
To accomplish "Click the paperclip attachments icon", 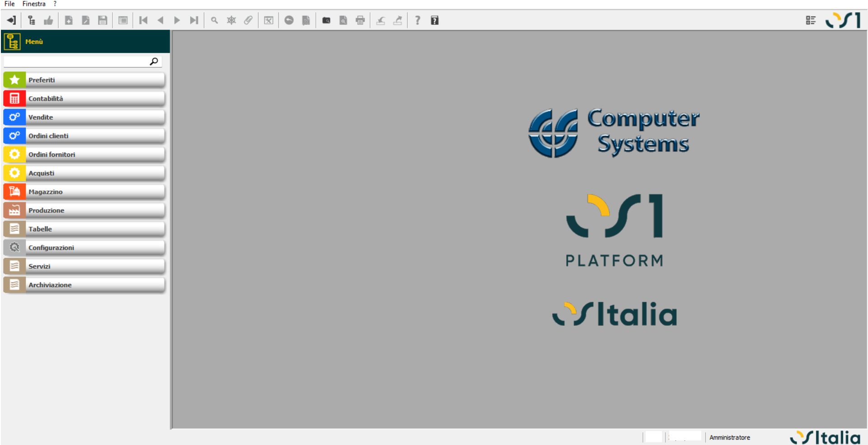I will (x=248, y=20).
